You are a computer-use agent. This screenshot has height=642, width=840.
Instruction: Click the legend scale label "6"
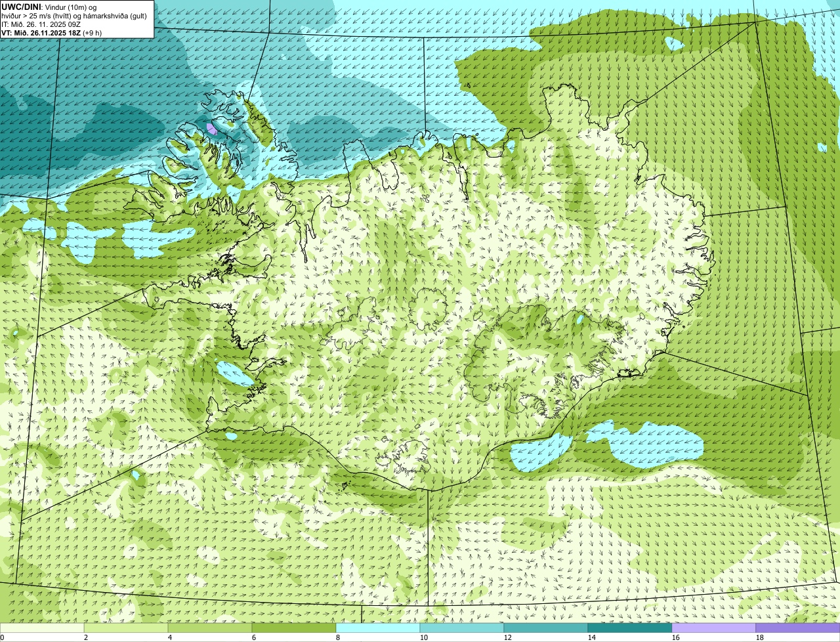254,637
